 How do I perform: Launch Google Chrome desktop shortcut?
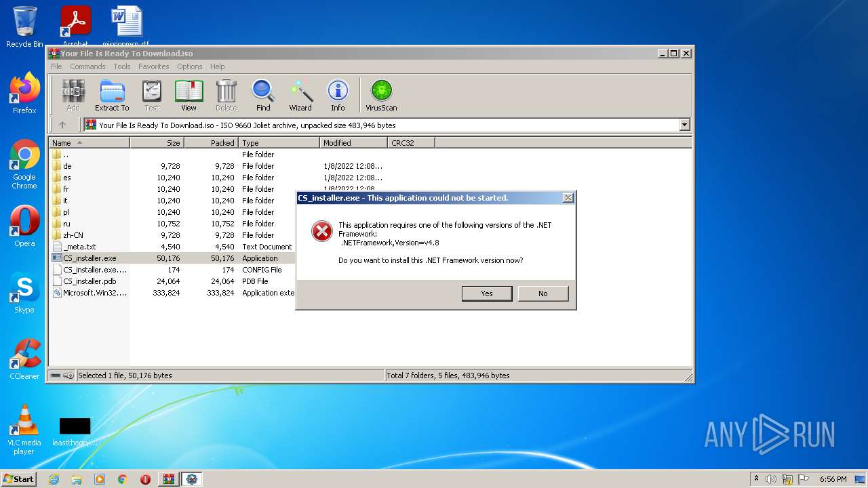pos(24,164)
